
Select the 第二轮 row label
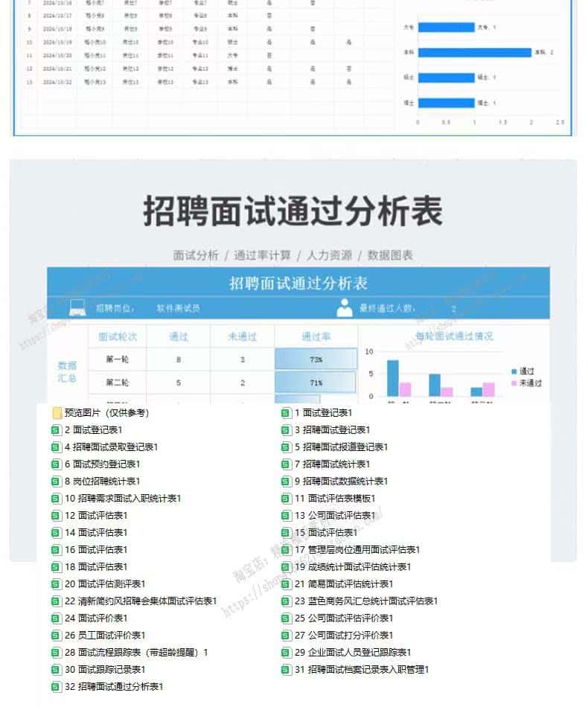click(118, 383)
